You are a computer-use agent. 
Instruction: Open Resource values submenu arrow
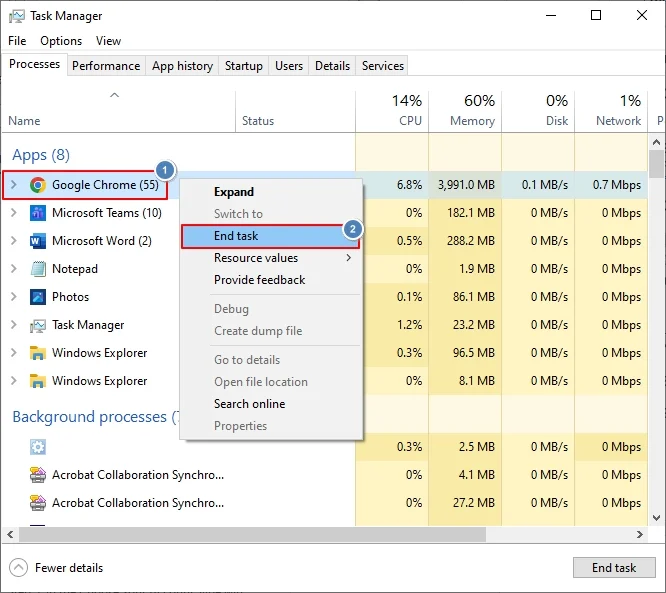[x=349, y=258]
